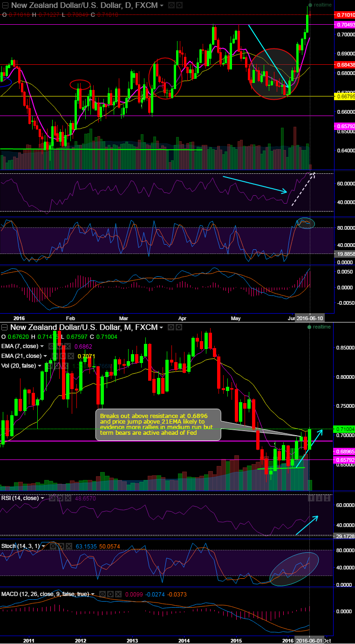Click the 0.71010 current price label on daily axis

tap(345, 15)
